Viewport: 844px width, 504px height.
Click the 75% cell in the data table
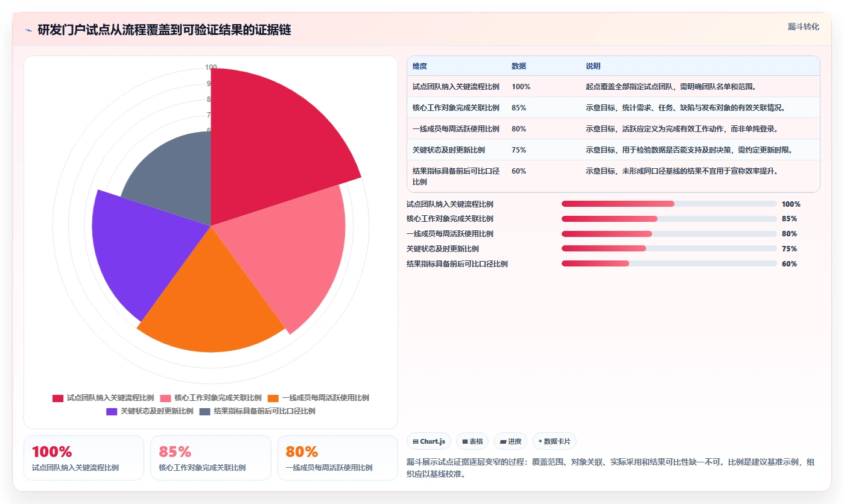(x=519, y=150)
